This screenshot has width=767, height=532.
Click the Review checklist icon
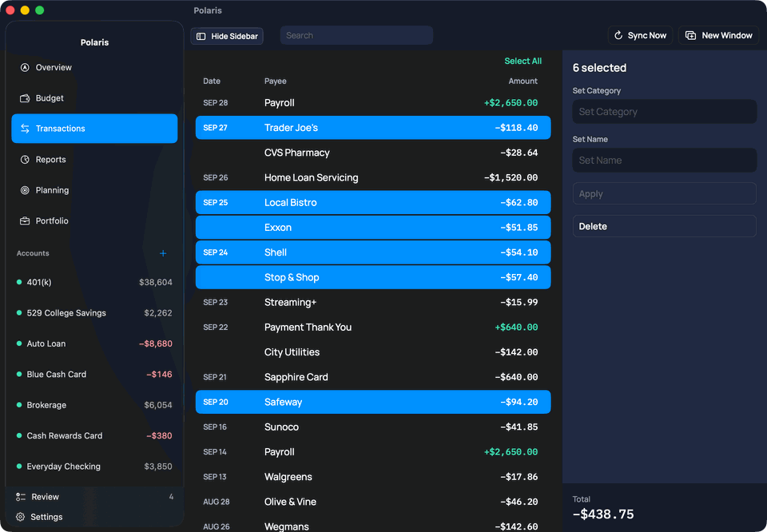[x=21, y=497]
